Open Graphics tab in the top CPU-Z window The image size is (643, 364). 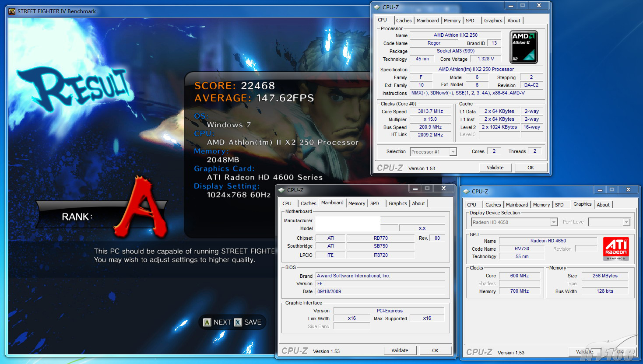pos(493,21)
